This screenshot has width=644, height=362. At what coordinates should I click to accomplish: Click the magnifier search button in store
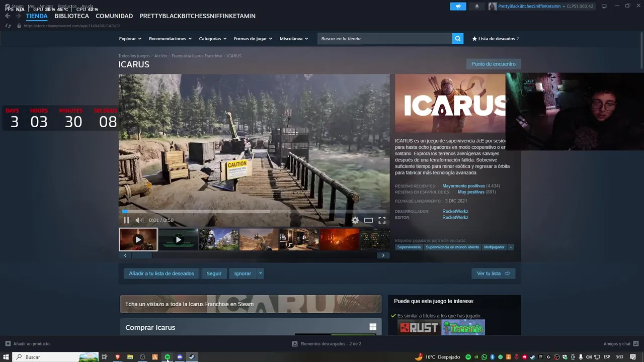[458, 39]
